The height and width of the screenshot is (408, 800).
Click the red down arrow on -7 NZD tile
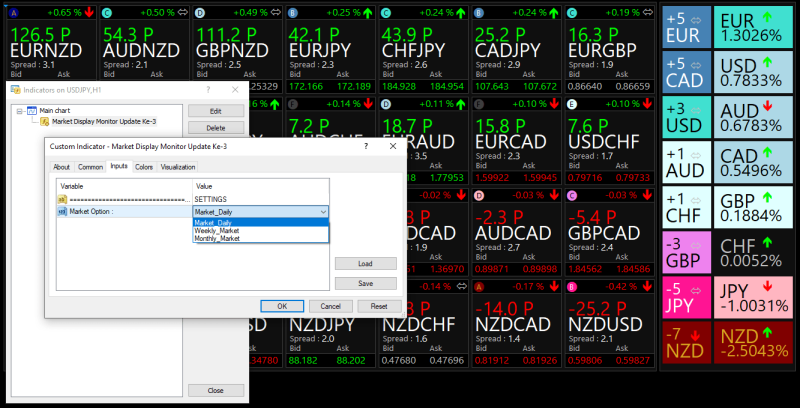pos(695,335)
